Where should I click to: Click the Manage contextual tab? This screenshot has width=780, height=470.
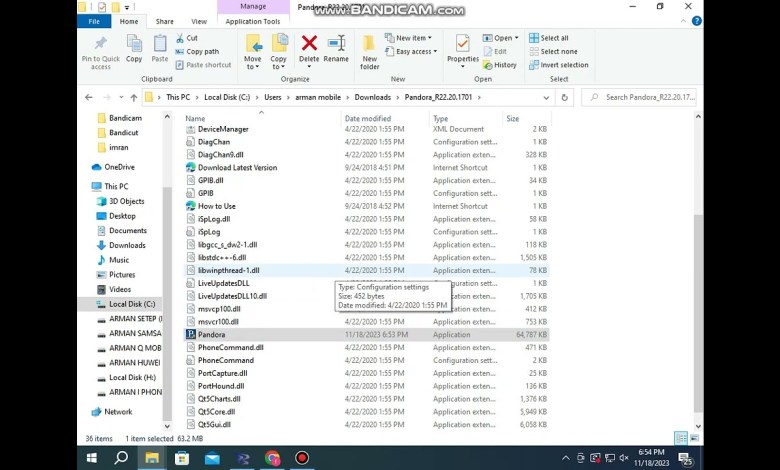tap(253, 6)
